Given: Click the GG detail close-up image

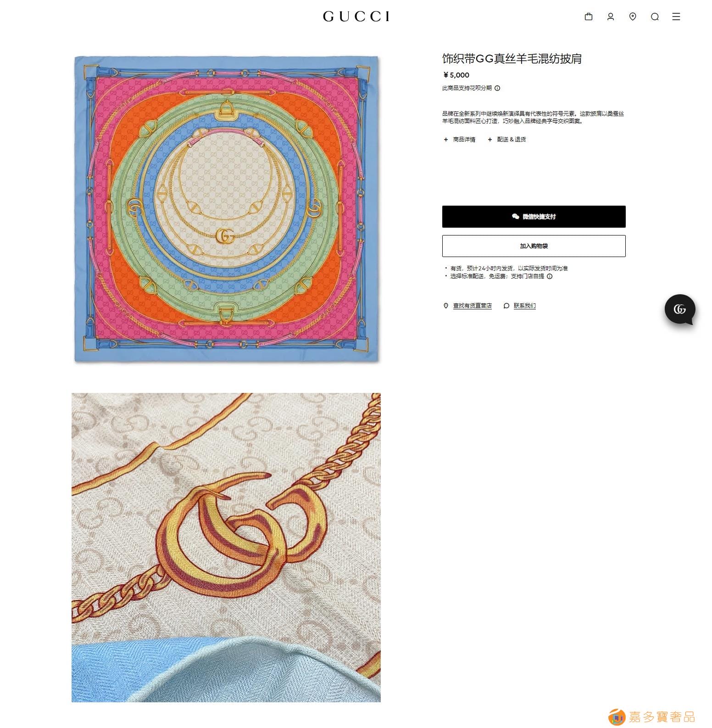Looking at the screenshot, I should [x=226, y=547].
